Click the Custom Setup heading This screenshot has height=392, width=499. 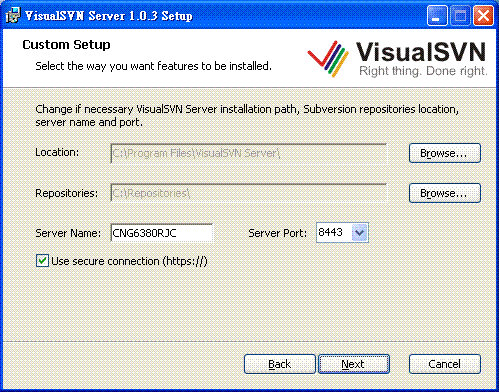click(66, 45)
